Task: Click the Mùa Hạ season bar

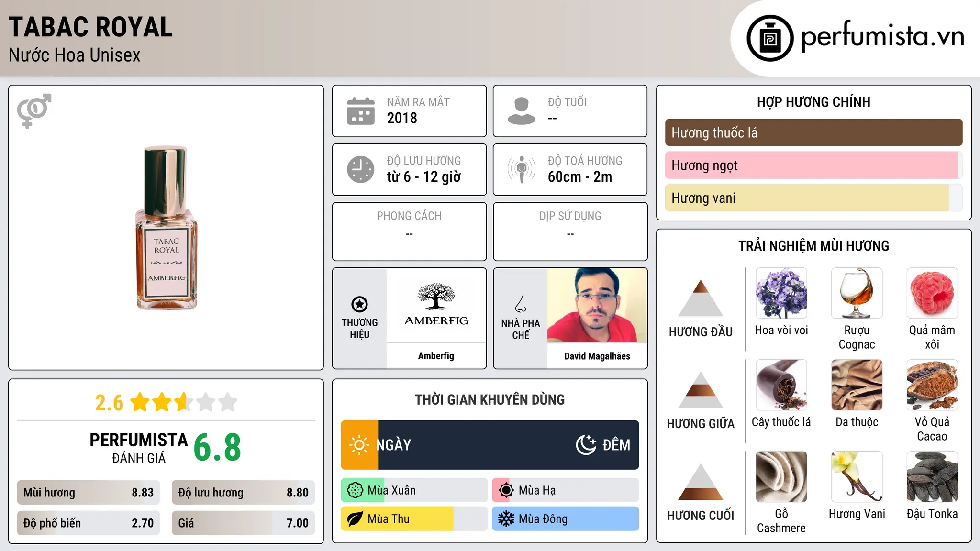Action: 566,490
